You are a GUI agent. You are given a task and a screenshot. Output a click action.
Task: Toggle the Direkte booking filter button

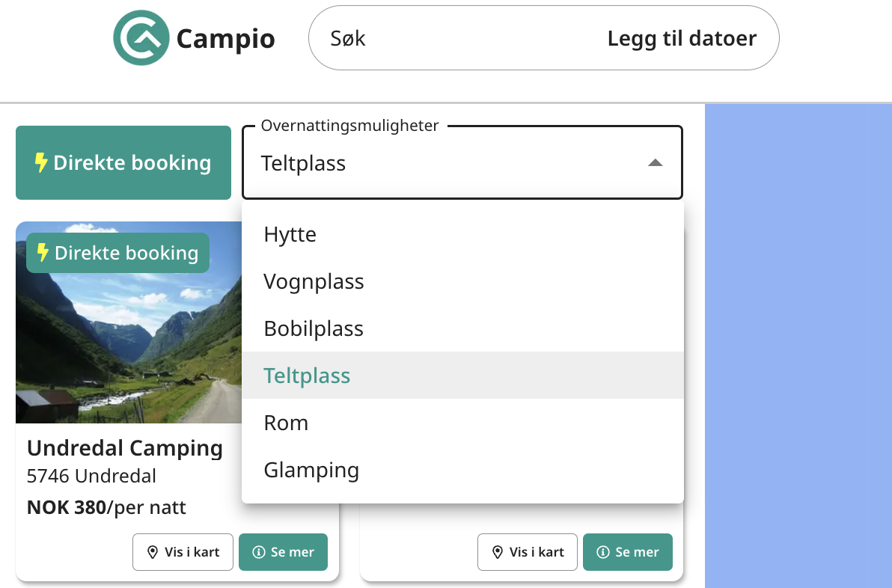point(123,162)
